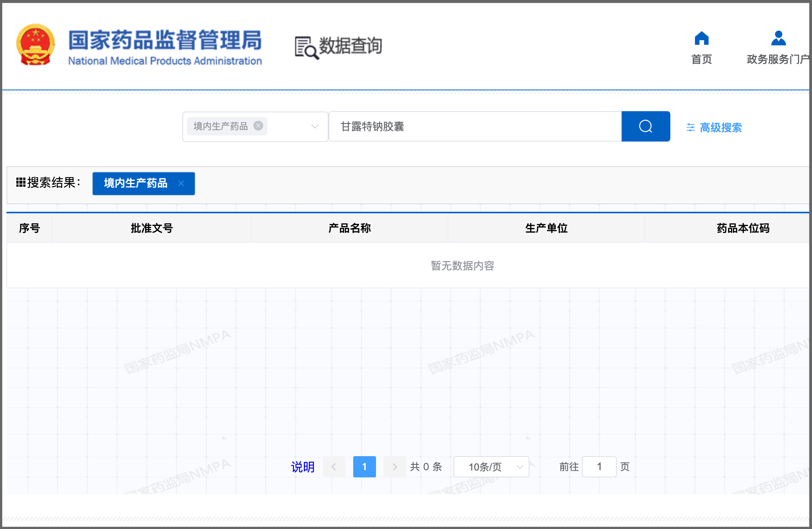Close the blue 境内生产药品 result tab
The image size is (812, 529).
[181, 183]
